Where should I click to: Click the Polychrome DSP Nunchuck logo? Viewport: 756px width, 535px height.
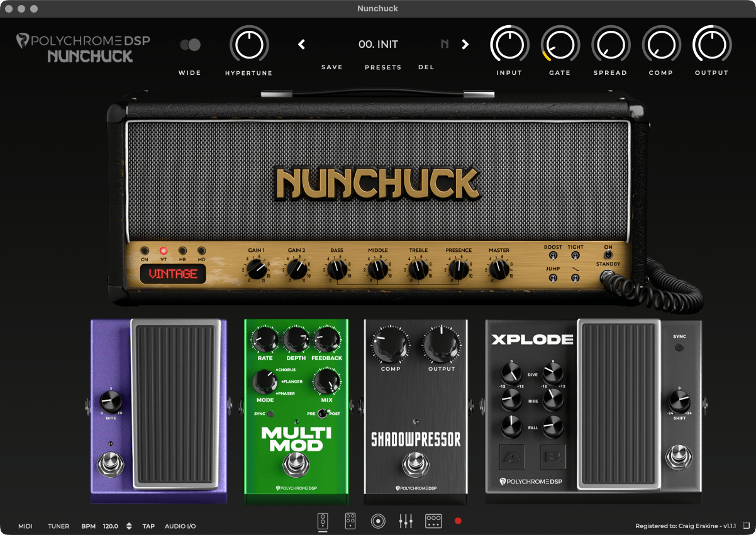(x=83, y=48)
